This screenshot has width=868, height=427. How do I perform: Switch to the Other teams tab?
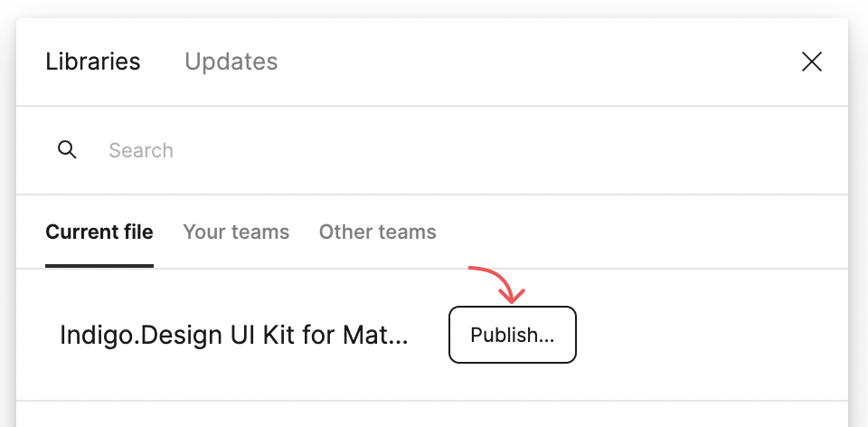[378, 232]
